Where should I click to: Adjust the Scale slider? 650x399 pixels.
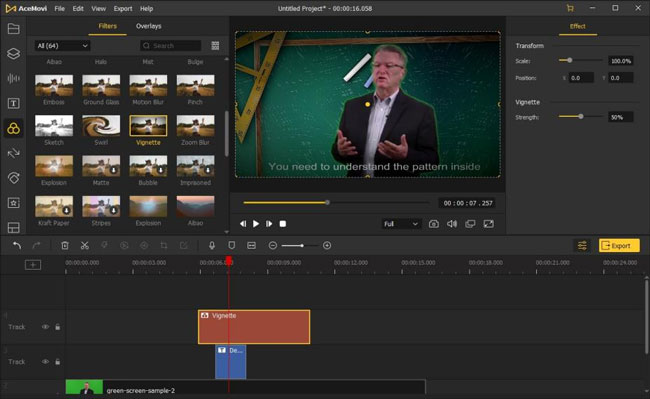(580, 60)
